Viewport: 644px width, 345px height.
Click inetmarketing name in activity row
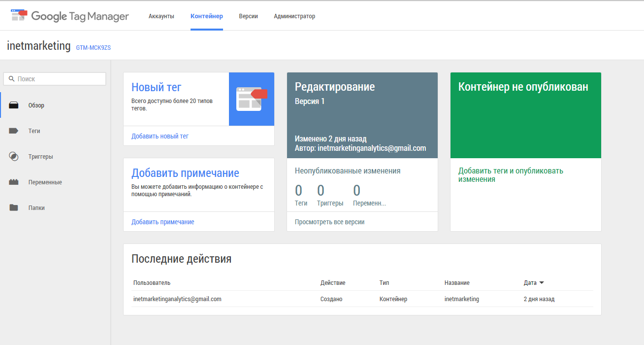pyautogui.click(x=462, y=299)
